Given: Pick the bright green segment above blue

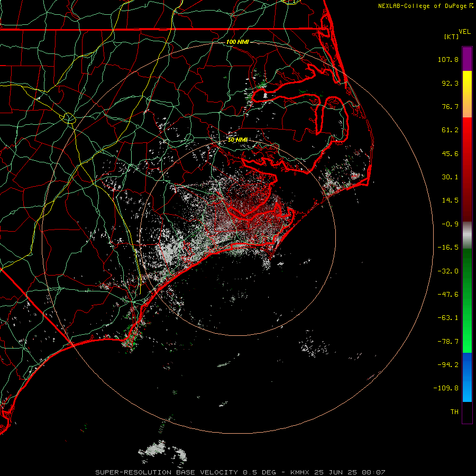Looking at the screenshot, I should point(467,334).
